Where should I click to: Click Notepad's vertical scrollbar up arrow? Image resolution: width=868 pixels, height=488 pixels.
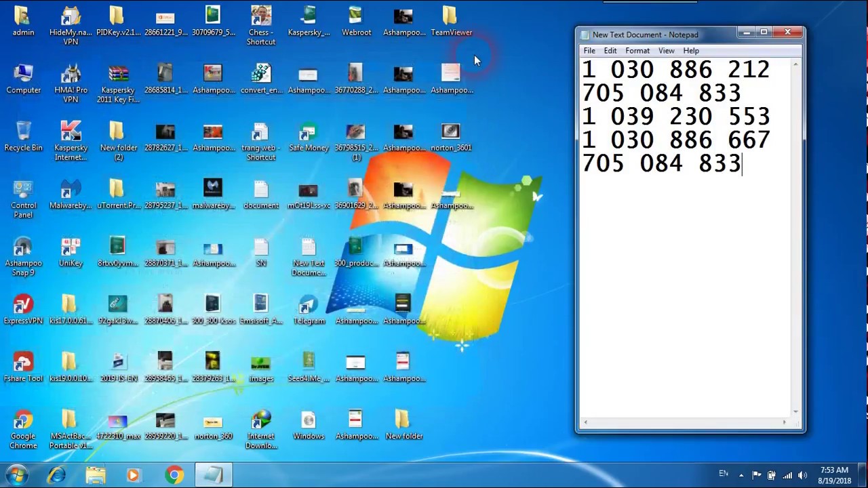click(796, 64)
